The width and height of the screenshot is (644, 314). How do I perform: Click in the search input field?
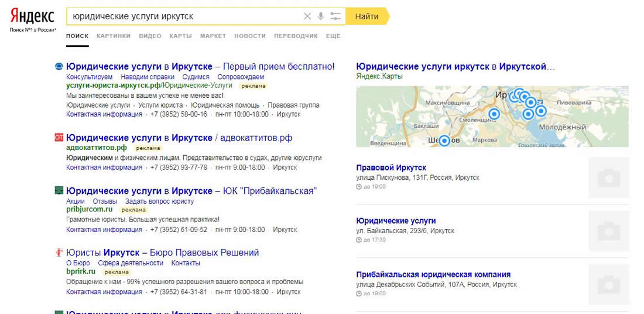(181, 16)
